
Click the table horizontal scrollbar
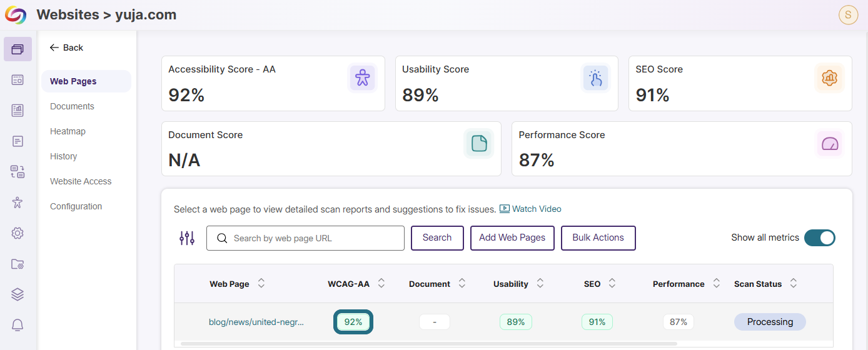(x=428, y=343)
